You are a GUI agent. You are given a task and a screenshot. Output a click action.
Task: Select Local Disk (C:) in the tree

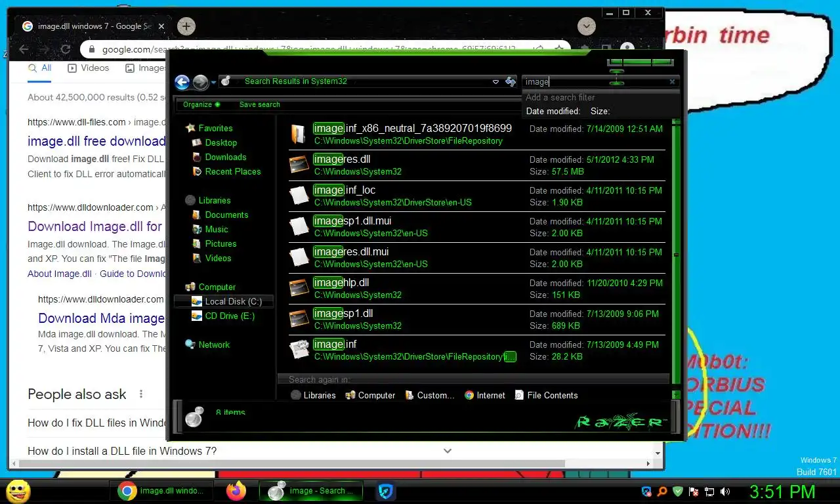[224, 301]
